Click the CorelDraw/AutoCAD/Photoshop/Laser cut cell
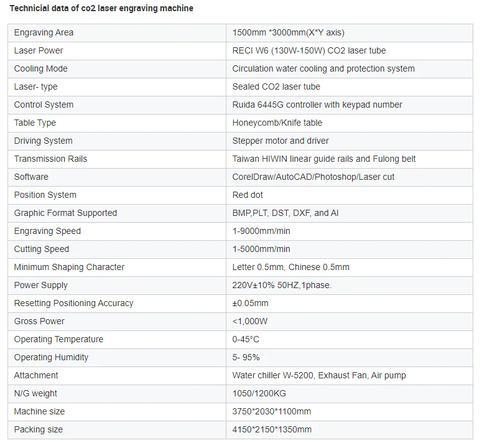 pos(350,177)
